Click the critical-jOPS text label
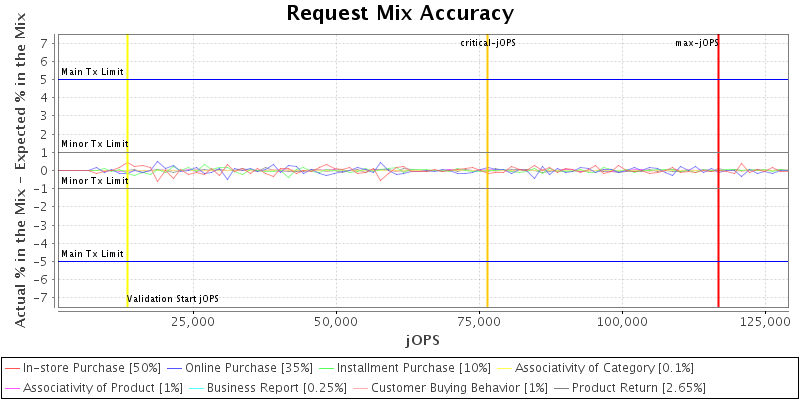Viewport: 800px width, 400px height. click(488, 43)
